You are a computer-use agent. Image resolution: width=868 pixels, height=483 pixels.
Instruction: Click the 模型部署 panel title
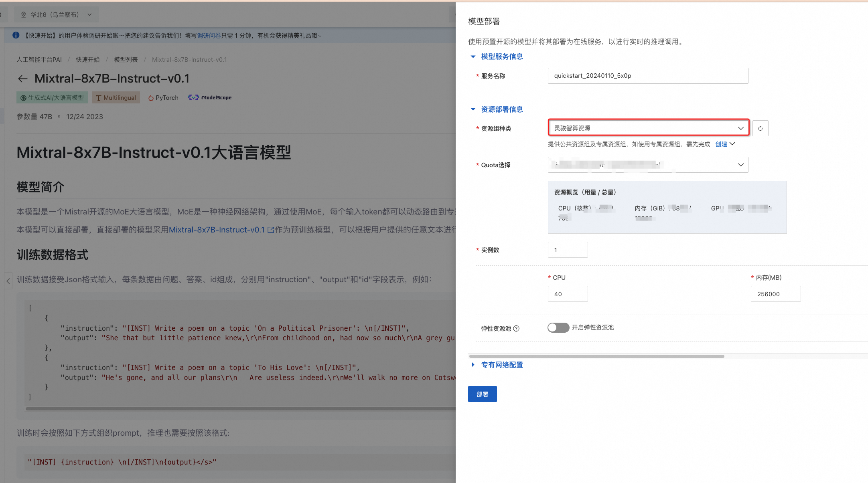pos(484,21)
